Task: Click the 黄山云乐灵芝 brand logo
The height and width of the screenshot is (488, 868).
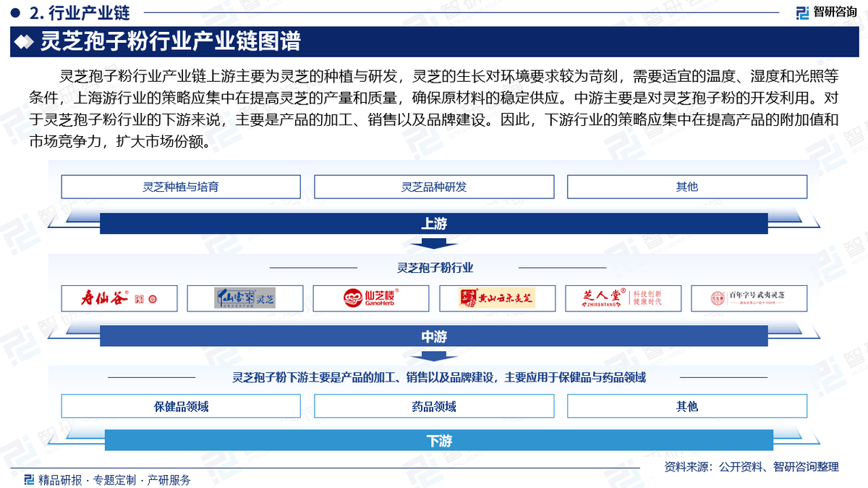Action: pos(498,298)
